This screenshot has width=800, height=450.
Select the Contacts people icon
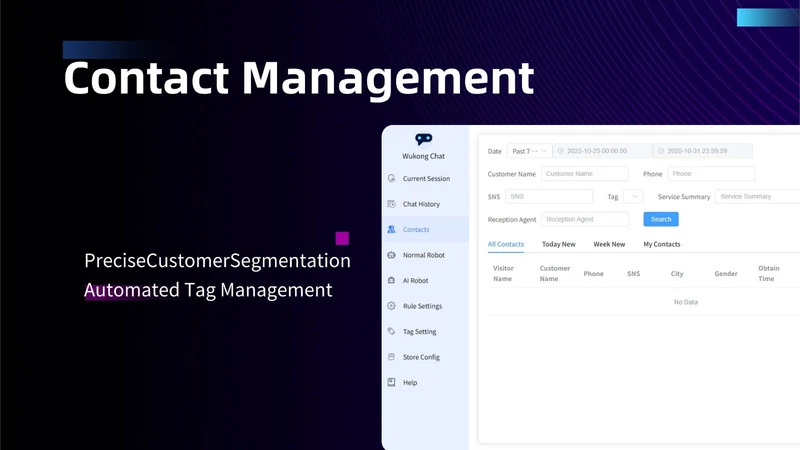(x=391, y=229)
